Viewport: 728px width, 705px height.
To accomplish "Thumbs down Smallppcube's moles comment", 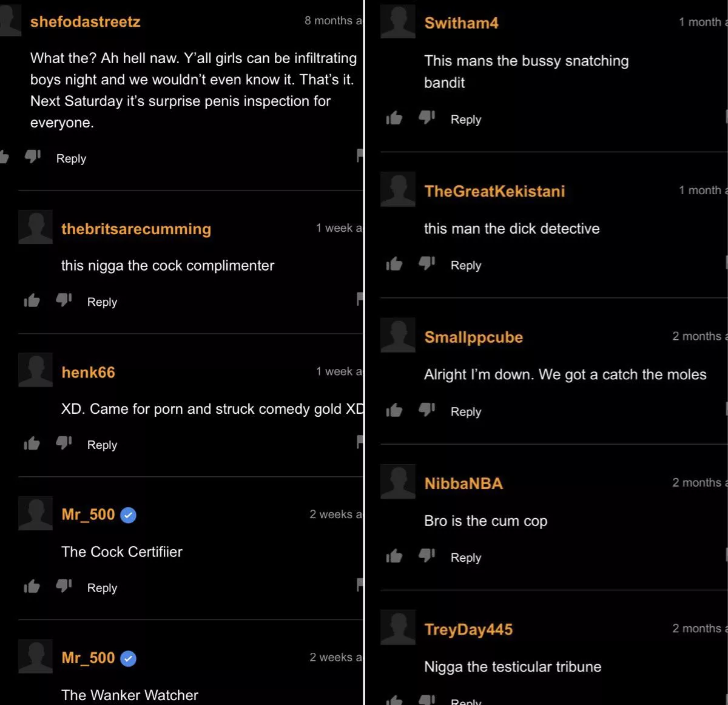I will pyautogui.click(x=427, y=410).
